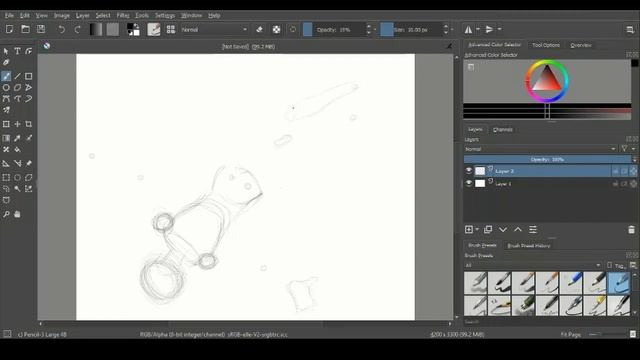Open the layer blending mode Normal dropdown
Screen dimensions: 640x360
pyautogui.click(x=540, y=149)
